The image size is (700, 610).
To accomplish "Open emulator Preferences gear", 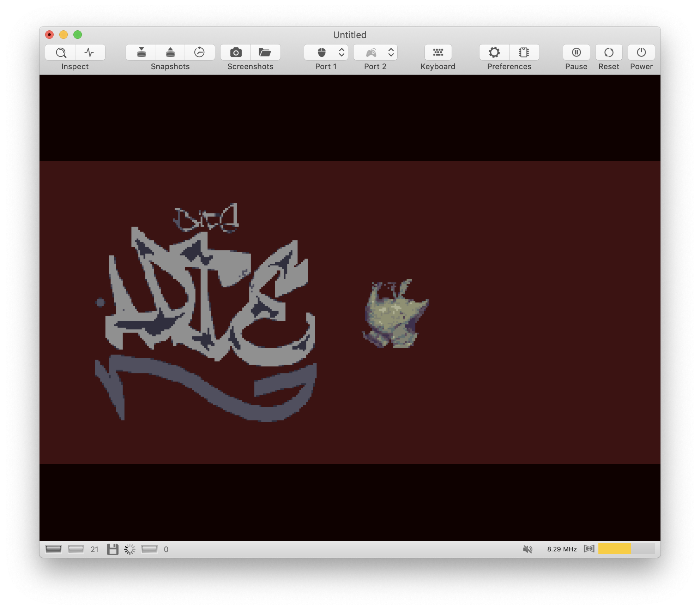I will (x=494, y=52).
